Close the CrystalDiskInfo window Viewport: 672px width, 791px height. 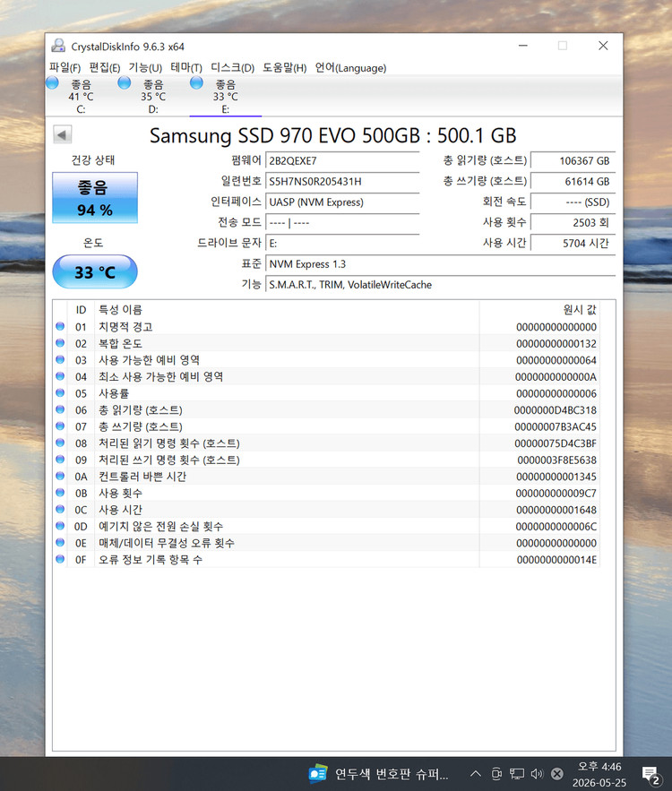603,46
